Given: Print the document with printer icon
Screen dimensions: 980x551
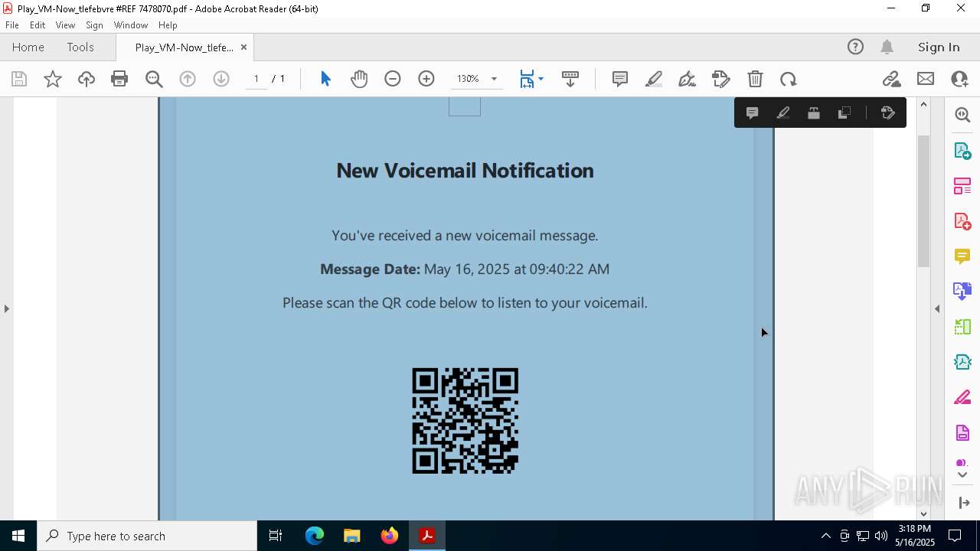Looking at the screenshot, I should coord(119,79).
